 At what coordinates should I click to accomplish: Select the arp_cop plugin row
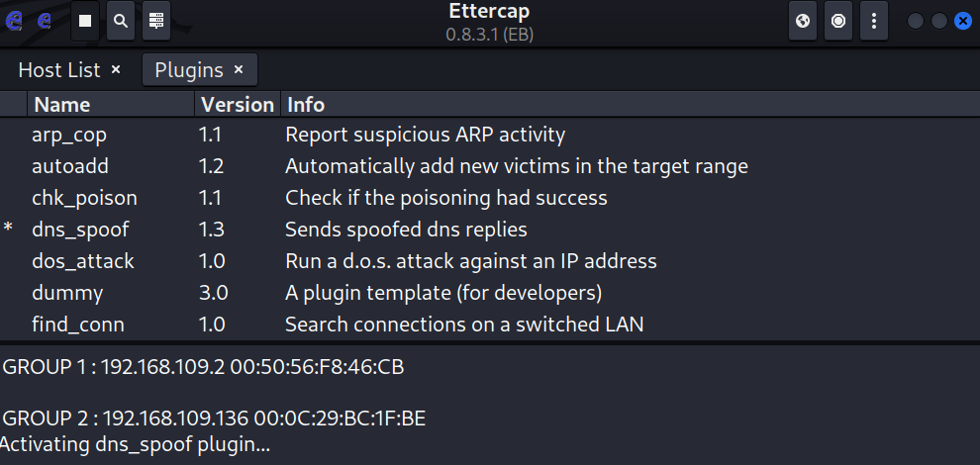[x=69, y=135]
